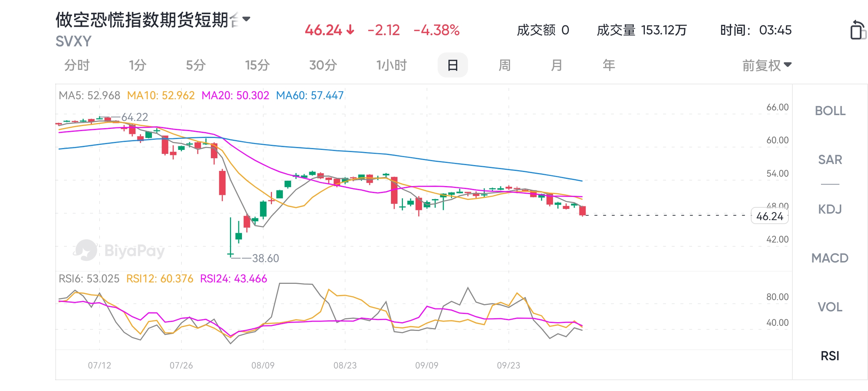Viewport: 868px width, 391px height.
Task: Enable the SAR indicator overlay
Action: [830, 160]
